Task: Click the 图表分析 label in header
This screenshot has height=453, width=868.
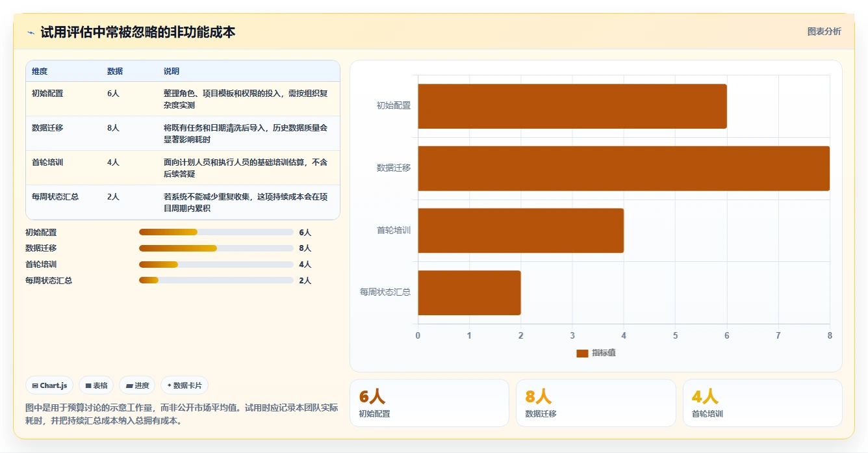Action: [x=824, y=31]
